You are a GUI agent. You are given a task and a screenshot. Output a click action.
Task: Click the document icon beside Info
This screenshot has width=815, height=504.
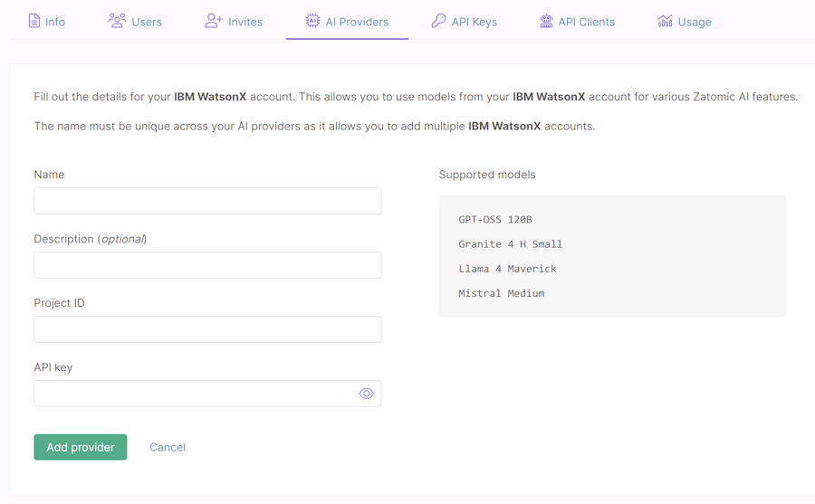tap(34, 21)
